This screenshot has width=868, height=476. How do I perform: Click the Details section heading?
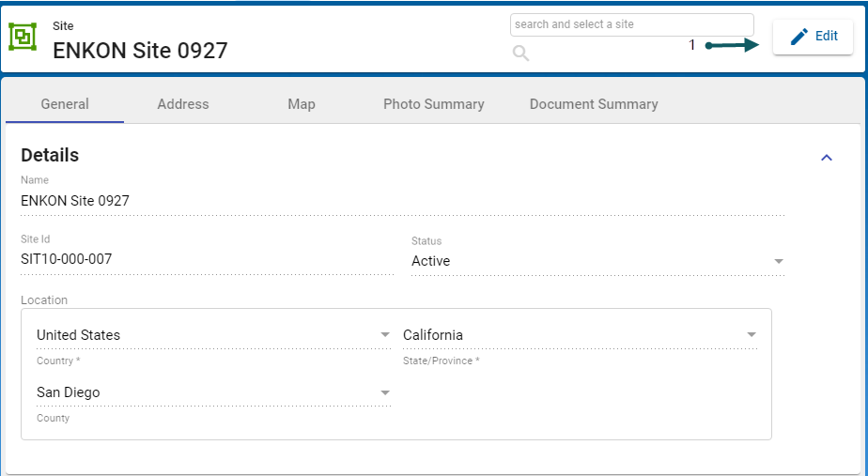tap(50, 155)
